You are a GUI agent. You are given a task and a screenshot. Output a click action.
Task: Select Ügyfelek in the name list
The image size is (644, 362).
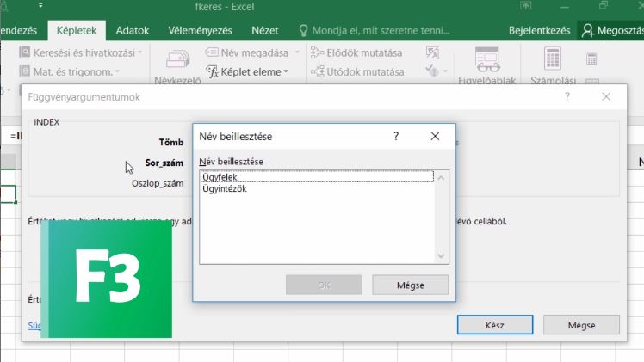317,176
